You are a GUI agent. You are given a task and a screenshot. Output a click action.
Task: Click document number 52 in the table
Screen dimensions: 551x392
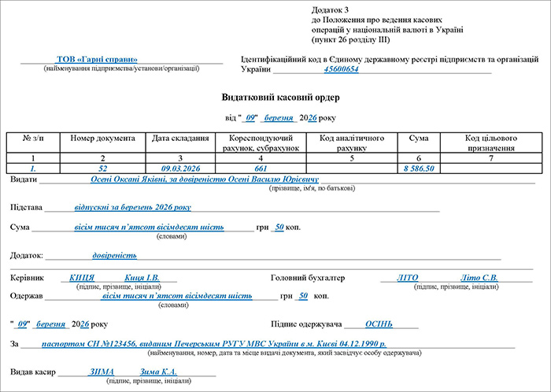click(103, 168)
